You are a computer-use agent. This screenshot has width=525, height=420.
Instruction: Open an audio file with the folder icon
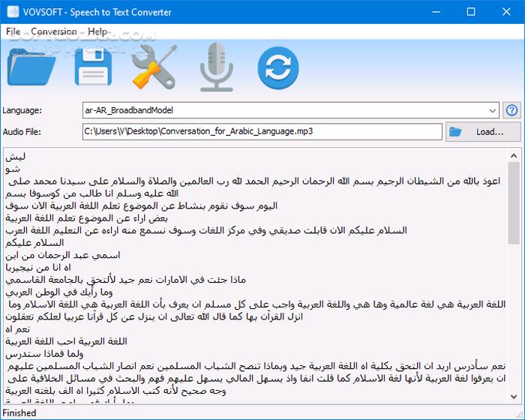point(31,67)
